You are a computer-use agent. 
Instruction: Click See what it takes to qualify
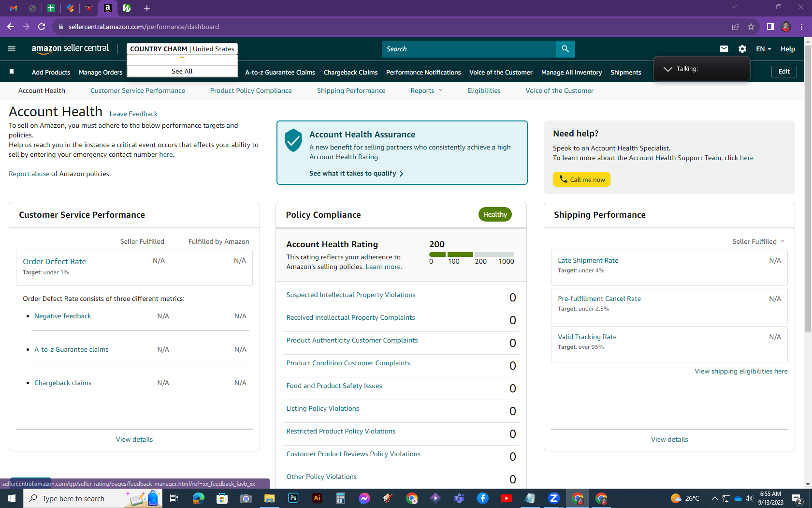coord(356,173)
